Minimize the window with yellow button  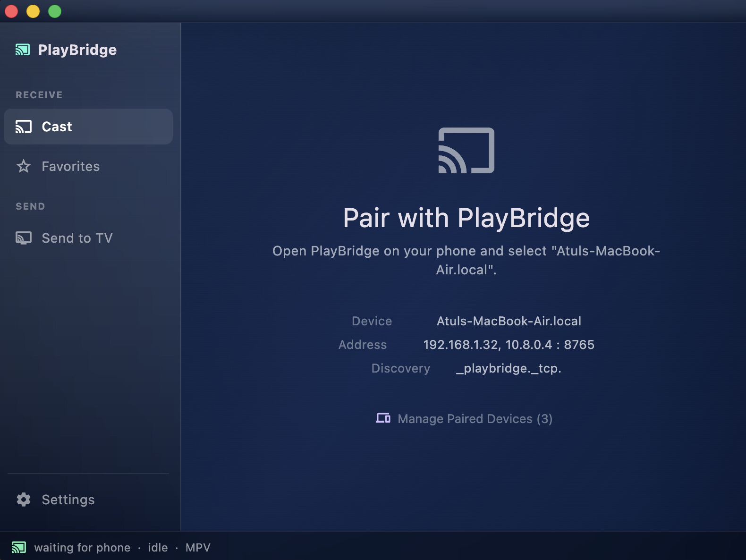(x=33, y=11)
